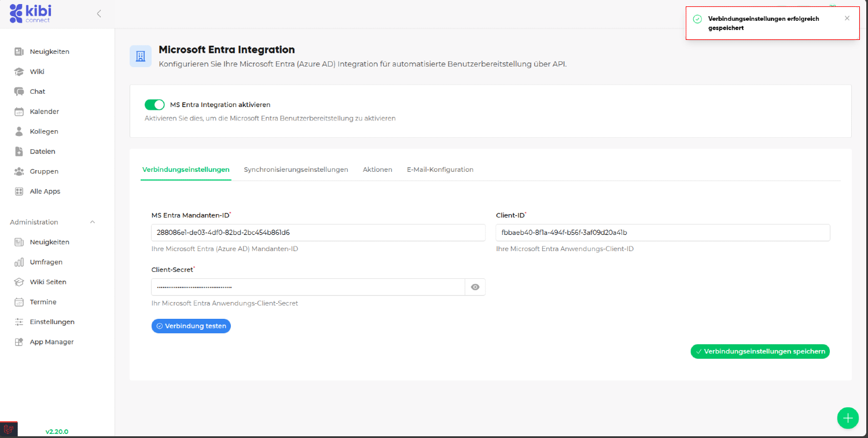The height and width of the screenshot is (438, 868).
Task: Click Verbindungseinstellungen speichern
Action: tap(760, 351)
